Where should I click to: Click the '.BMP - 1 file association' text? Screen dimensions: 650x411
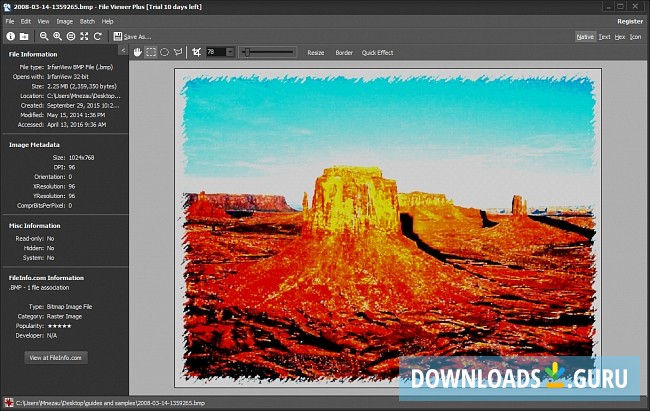point(39,287)
